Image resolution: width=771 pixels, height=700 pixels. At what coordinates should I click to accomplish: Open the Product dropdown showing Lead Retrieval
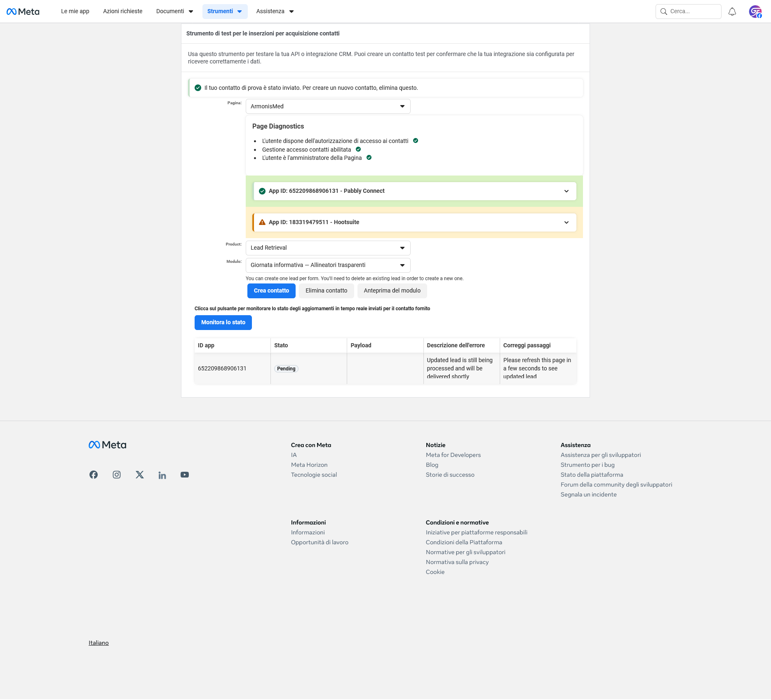(328, 248)
